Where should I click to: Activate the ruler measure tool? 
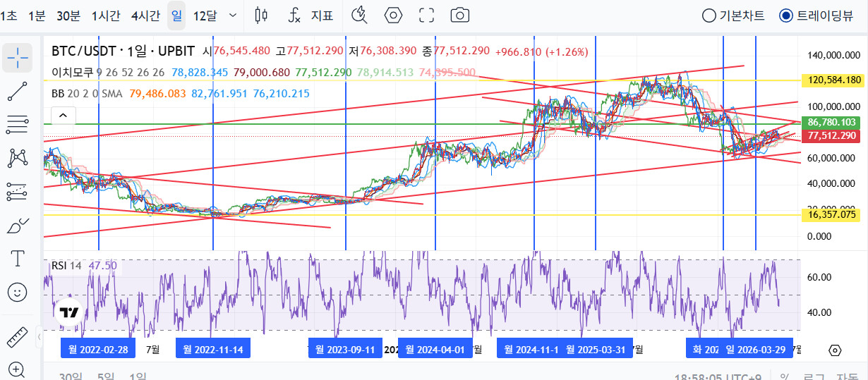(x=17, y=338)
